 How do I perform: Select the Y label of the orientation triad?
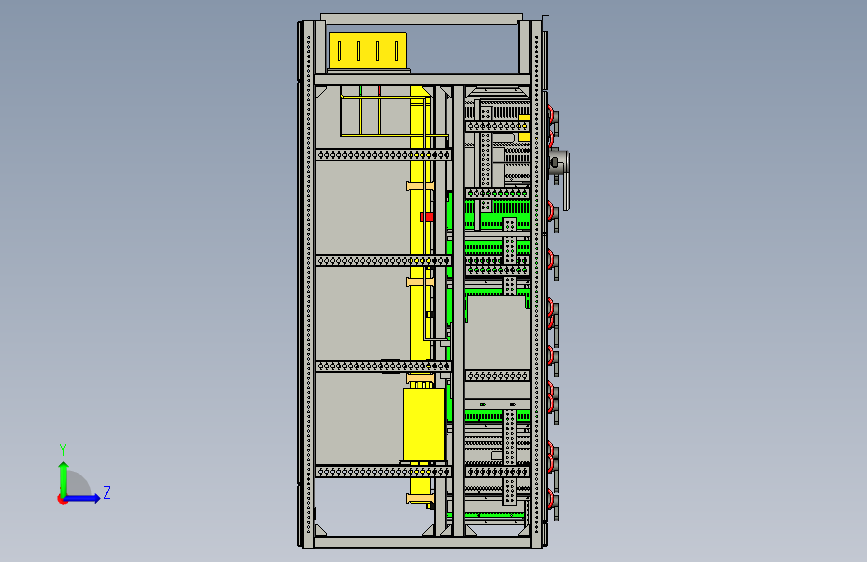(63, 450)
